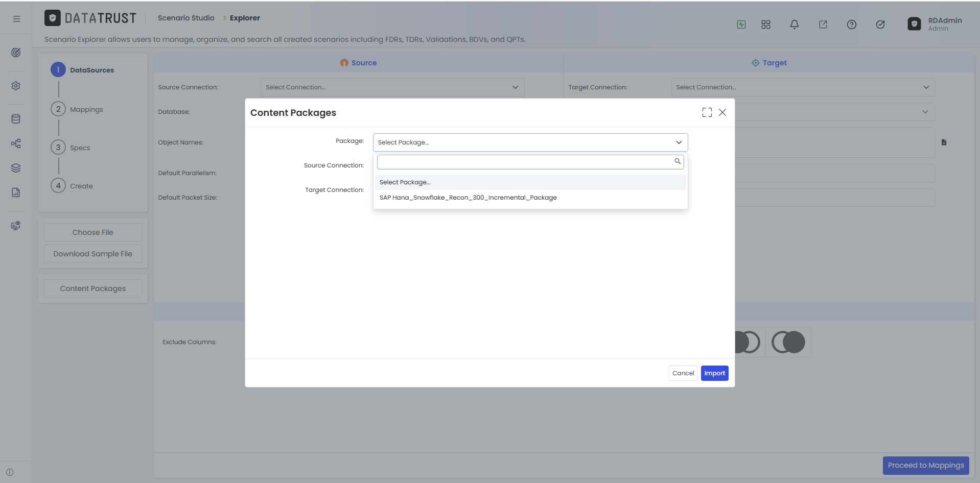Click the file icon beside Object Names field
Image resolution: width=980 pixels, height=483 pixels.
(944, 142)
